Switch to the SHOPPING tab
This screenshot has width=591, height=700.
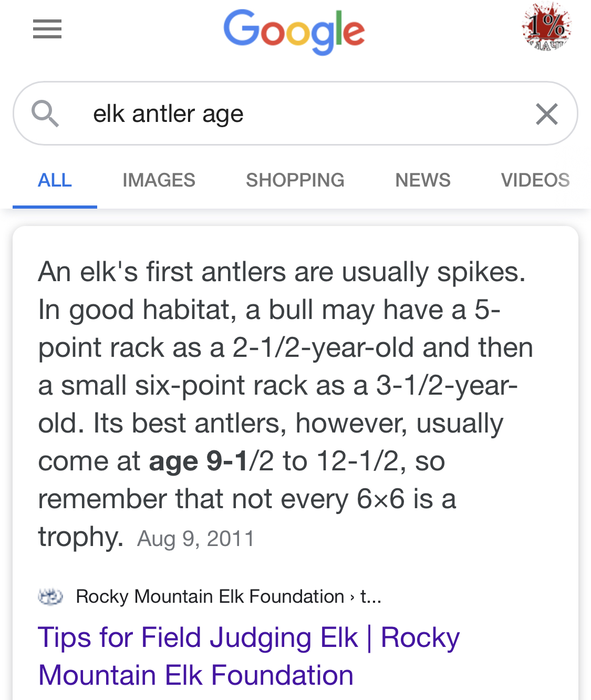295,180
